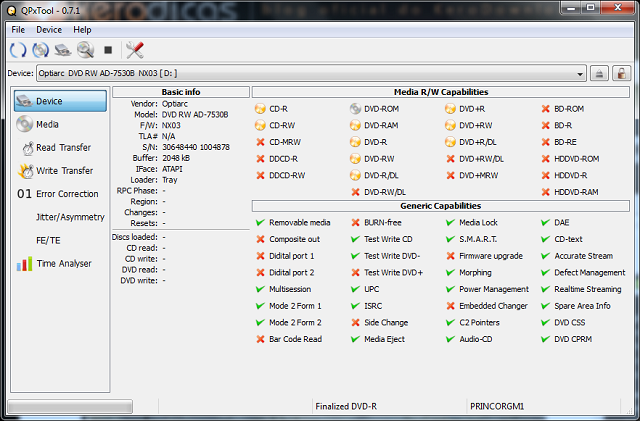Viewport: 640px width, 421px height.
Task: Click the CD-R capability disc icon
Action: point(260,109)
